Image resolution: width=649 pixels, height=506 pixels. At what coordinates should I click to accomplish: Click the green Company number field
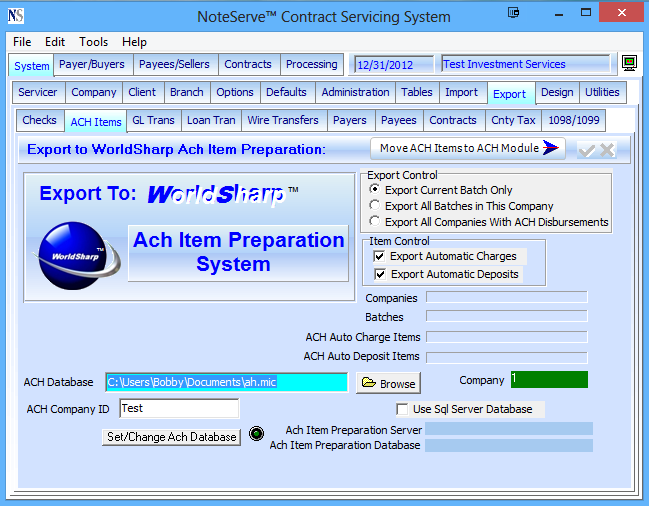click(x=548, y=379)
